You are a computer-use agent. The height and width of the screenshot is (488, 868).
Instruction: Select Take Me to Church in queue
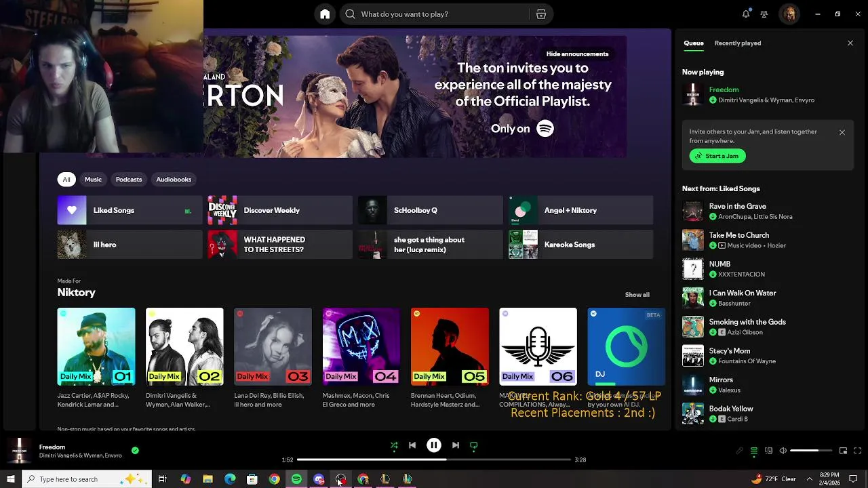768,240
